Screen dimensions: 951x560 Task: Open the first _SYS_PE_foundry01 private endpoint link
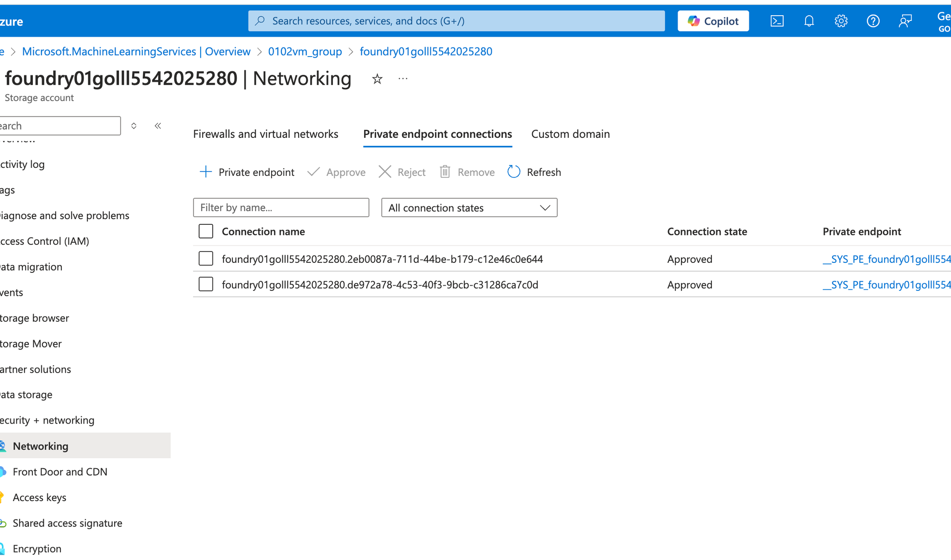pos(886,259)
